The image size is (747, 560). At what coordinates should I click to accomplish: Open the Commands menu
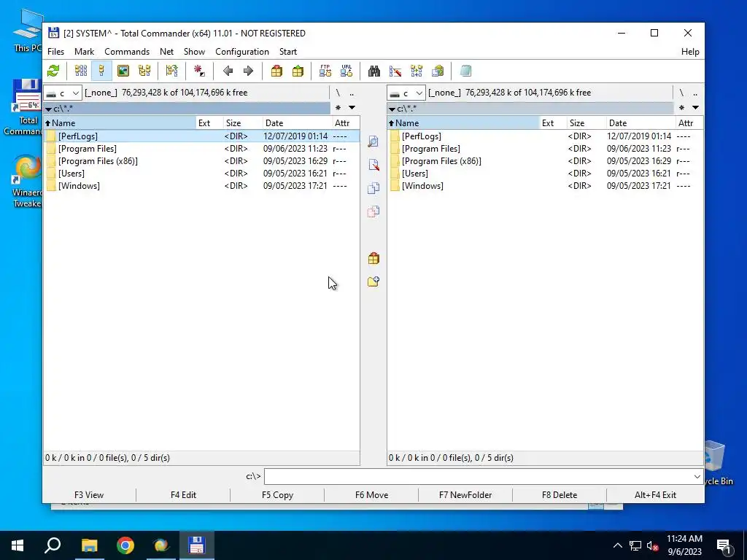click(127, 52)
